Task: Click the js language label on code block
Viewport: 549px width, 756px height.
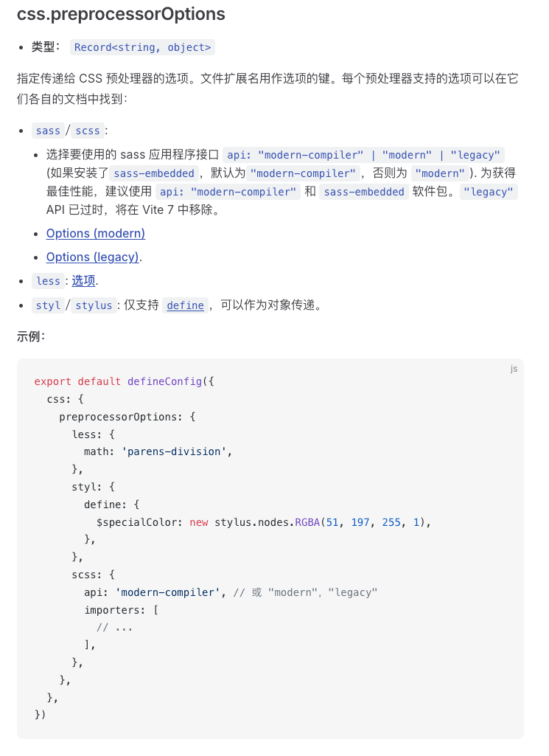Action: pyautogui.click(x=514, y=368)
